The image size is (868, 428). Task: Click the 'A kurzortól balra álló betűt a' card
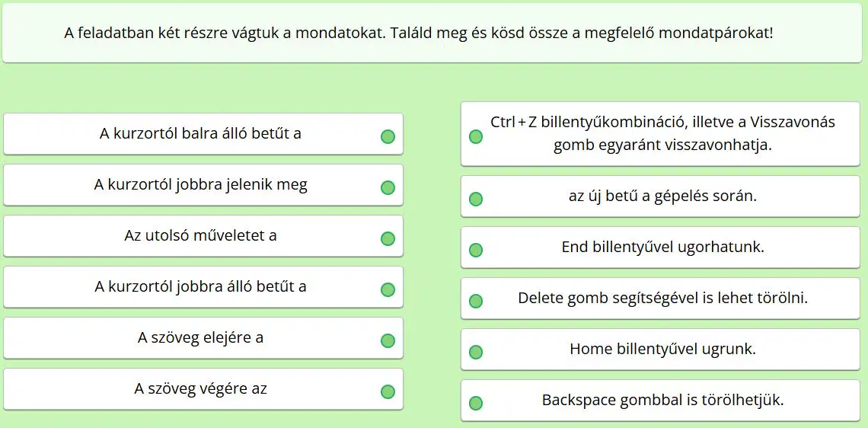point(203,134)
